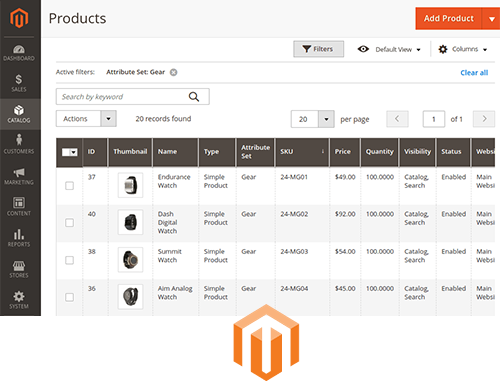Screen dimensions: 500x381
Task: Click the Dash Digital Watch thumbnail
Action: tap(130, 222)
